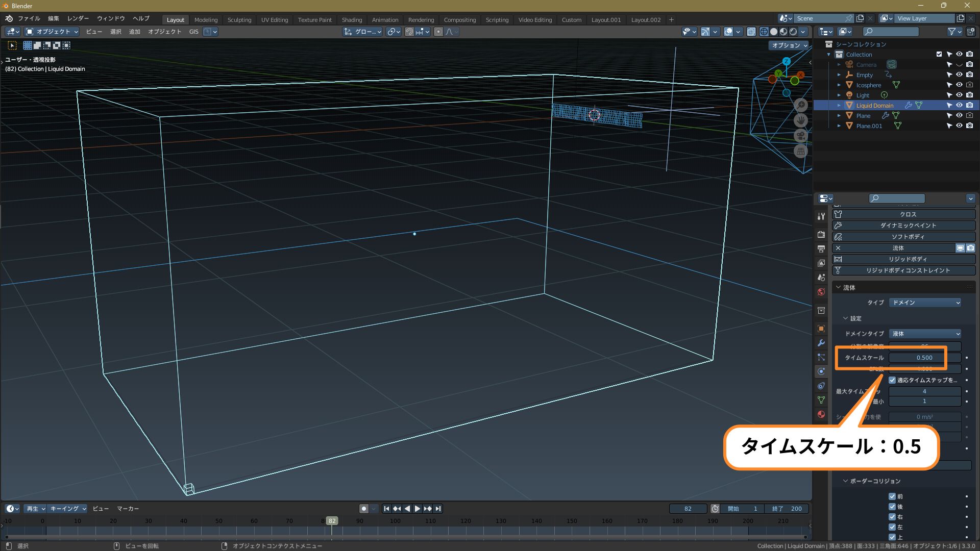Open the レンダー menu
The width and height of the screenshot is (980, 551).
click(x=78, y=18)
